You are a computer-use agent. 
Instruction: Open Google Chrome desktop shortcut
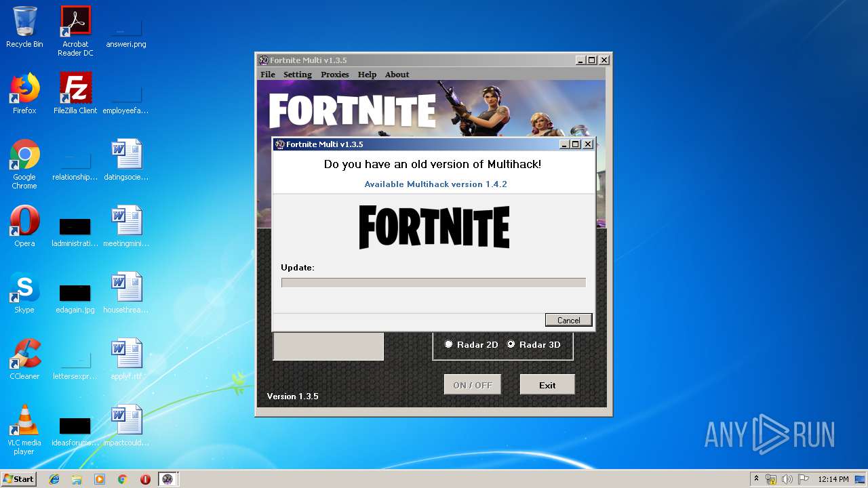coord(24,164)
